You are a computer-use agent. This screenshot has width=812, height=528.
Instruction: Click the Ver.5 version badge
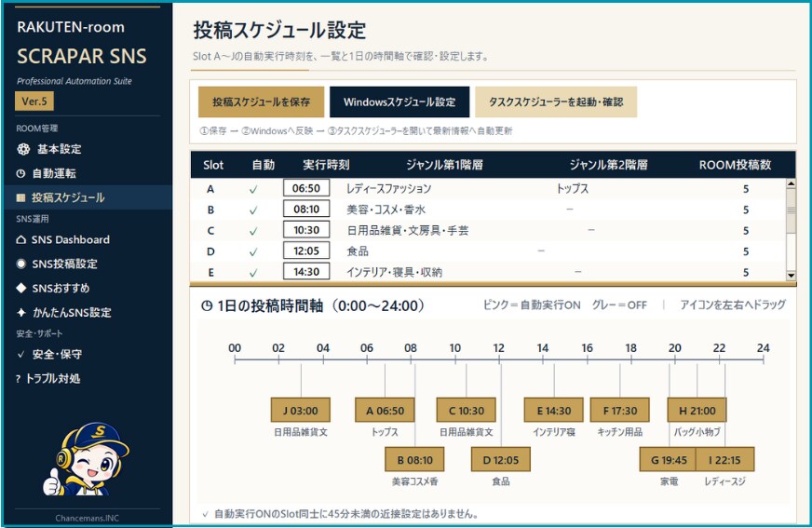point(34,102)
